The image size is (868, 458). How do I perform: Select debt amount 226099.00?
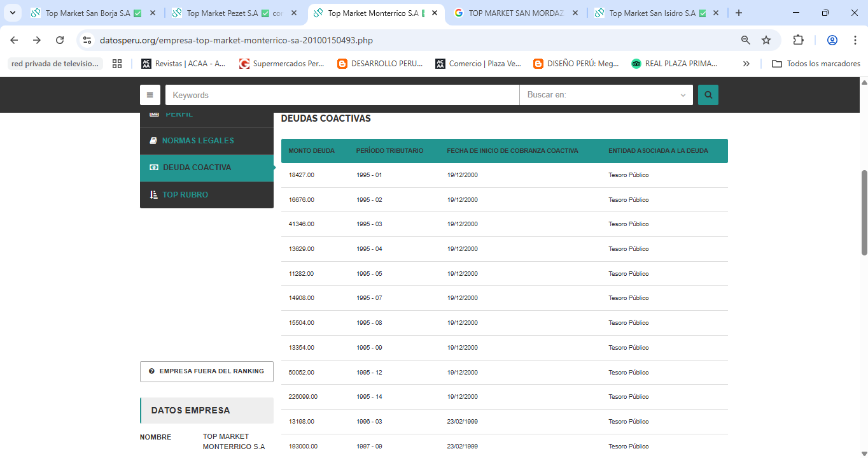click(x=303, y=397)
